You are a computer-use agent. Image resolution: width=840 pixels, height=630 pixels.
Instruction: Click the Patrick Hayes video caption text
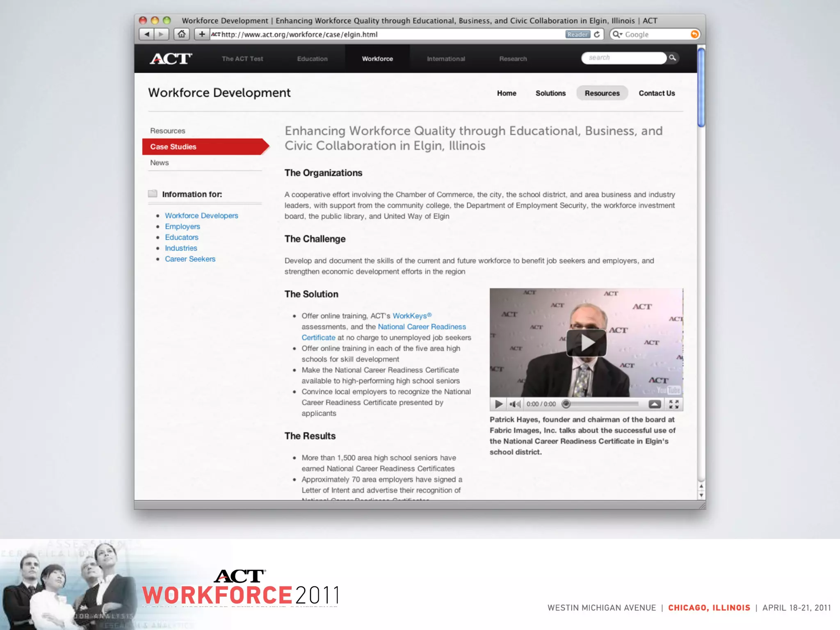582,436
